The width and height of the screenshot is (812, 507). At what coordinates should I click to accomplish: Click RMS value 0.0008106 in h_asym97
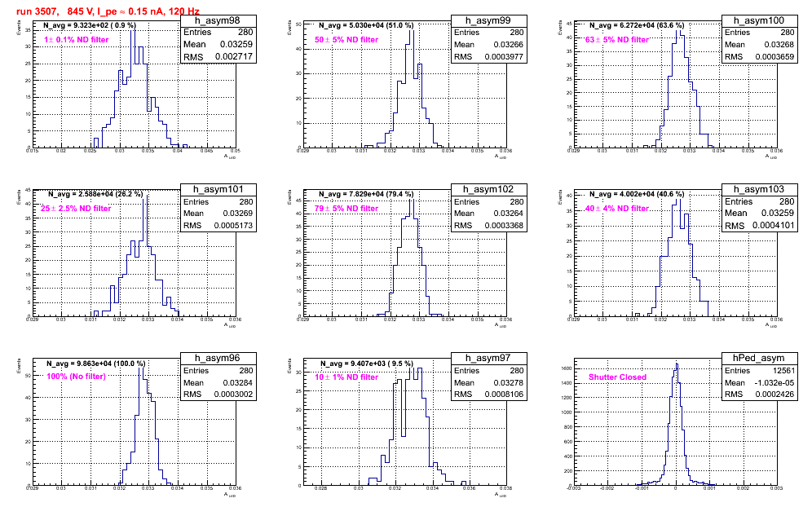504,395
